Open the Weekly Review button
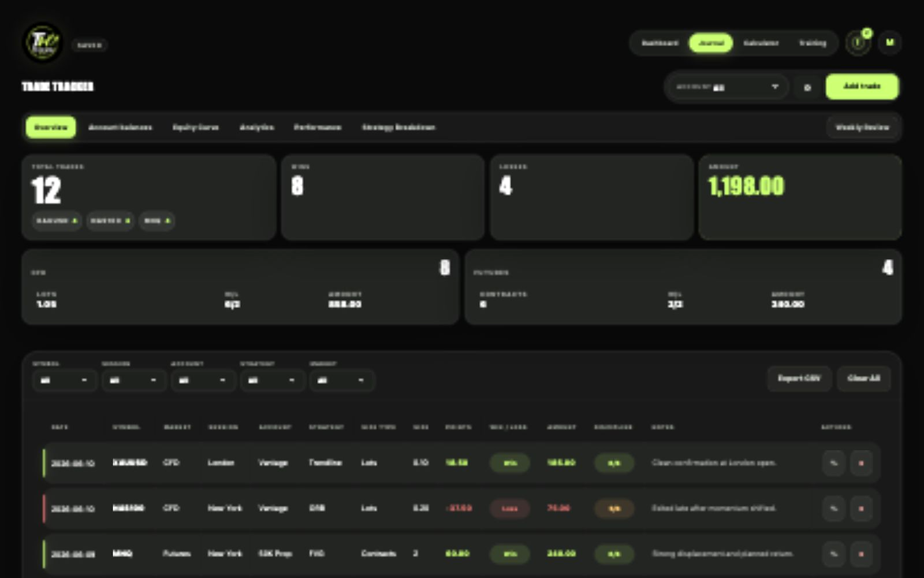 862,127
